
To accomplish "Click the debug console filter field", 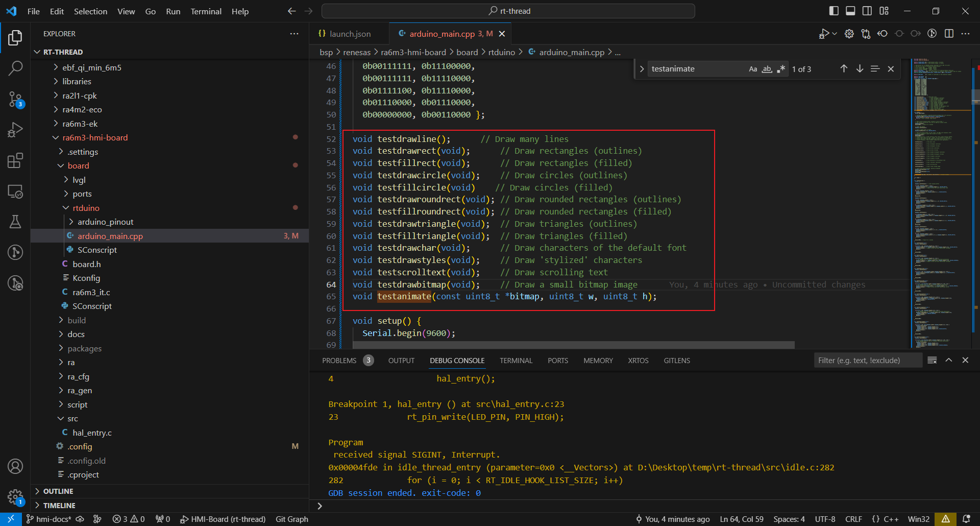I will [x=868, y=361].
